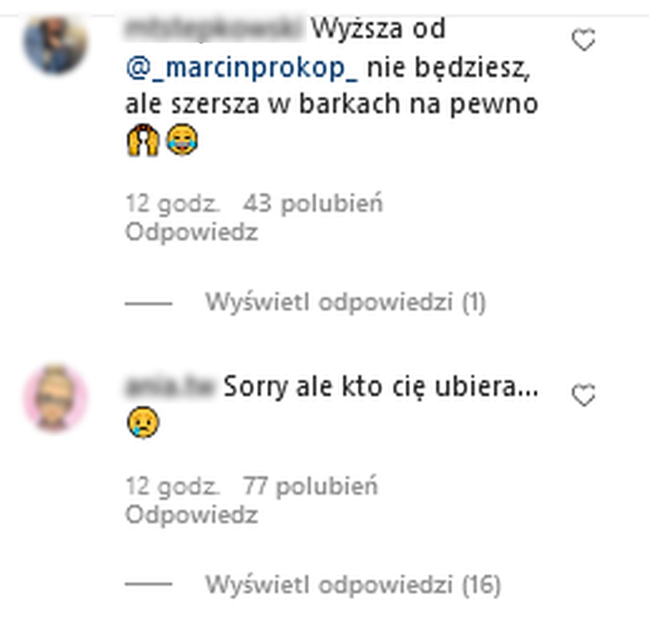Open blurred username before 'Sorry ale kto'
Image resolution: width=649 pixels, height=644 pixels.
pos(170,387)
